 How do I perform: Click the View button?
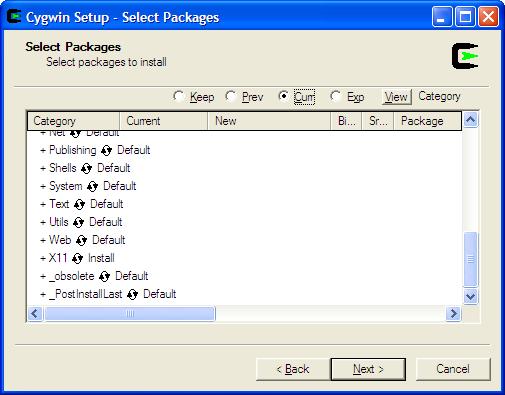tap(396, 97)
